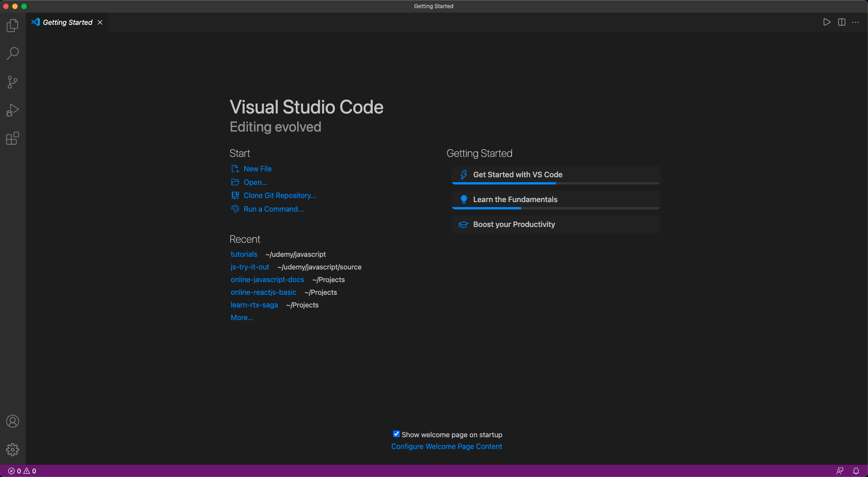Open recent folder tutorials

click(244, 254)
